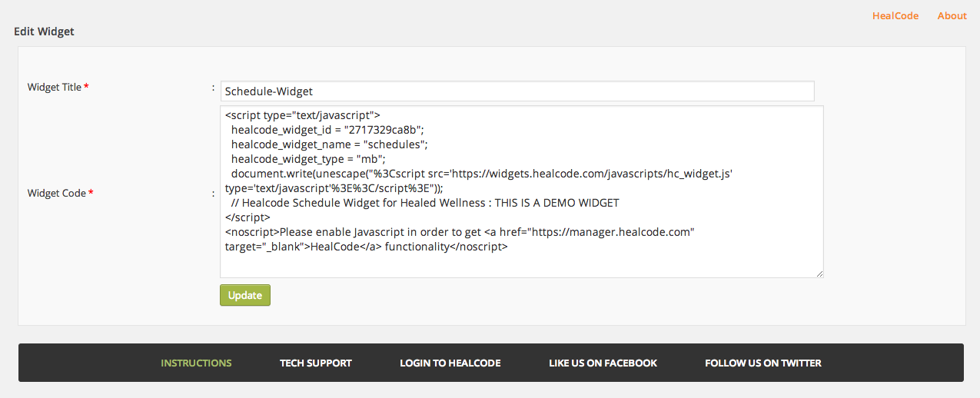Click the Edit Widget page heading
Screen dimensions: 980x398
click(x=44, y=32)
